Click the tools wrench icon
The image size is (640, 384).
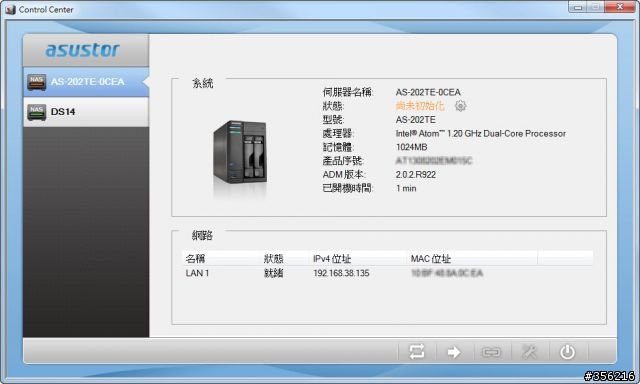click(529, 352)
